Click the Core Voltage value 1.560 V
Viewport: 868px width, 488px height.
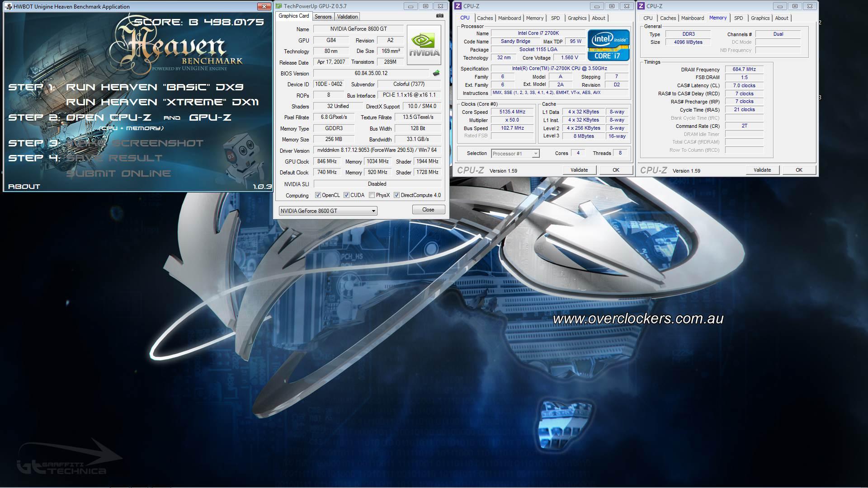click(x=569, y=58)
